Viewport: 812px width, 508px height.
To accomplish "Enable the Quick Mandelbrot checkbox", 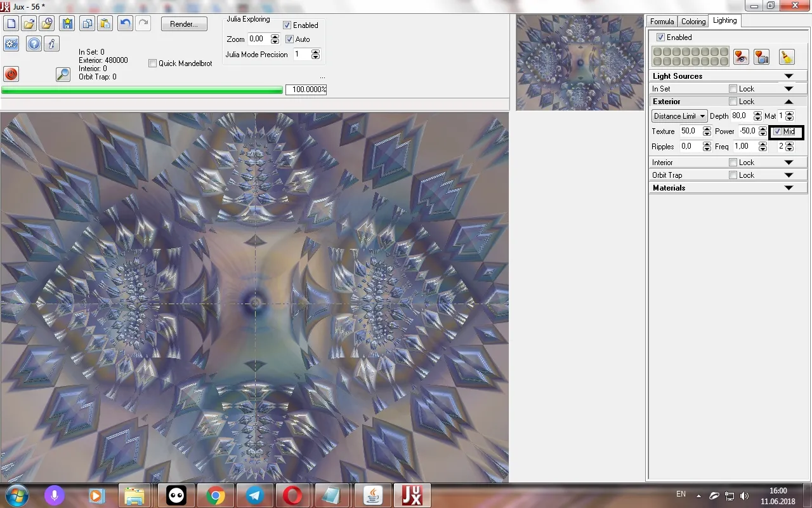I will pos(152,63).
